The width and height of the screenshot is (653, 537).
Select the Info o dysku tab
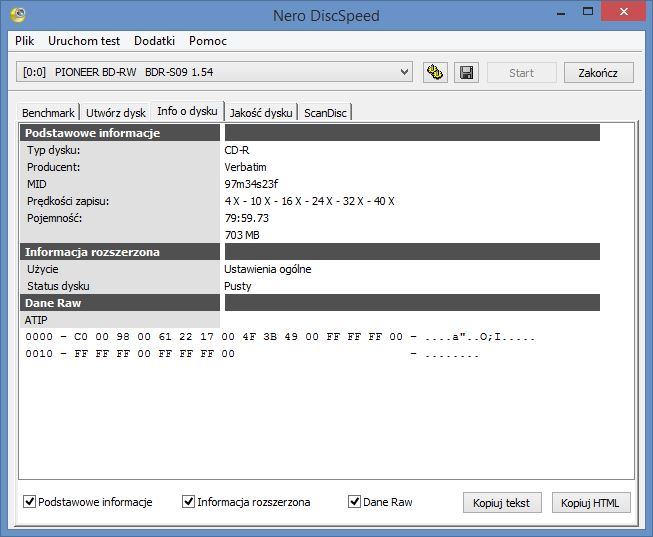coord(187,111)
